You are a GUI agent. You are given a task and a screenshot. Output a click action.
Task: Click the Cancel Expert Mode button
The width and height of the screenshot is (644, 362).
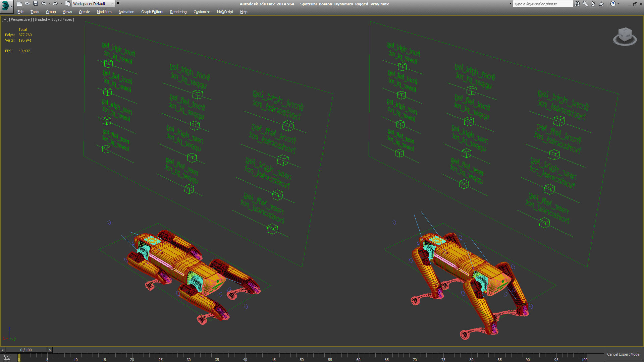click(x=623, y=354)
